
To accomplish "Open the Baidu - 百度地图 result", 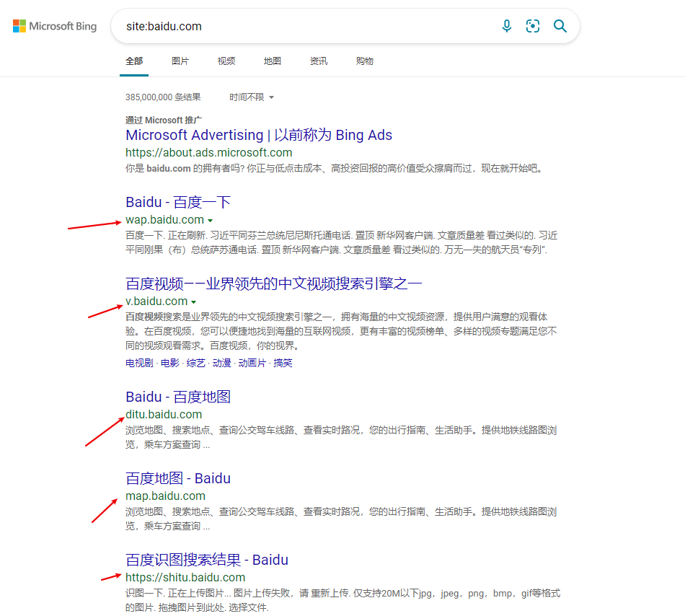I will pyautogui.click(x=178, y=397).
